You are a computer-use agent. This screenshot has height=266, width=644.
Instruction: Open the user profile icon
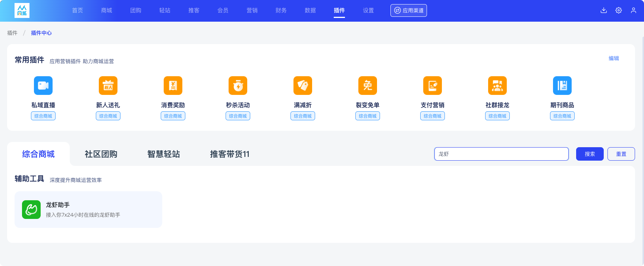[634, 10]
